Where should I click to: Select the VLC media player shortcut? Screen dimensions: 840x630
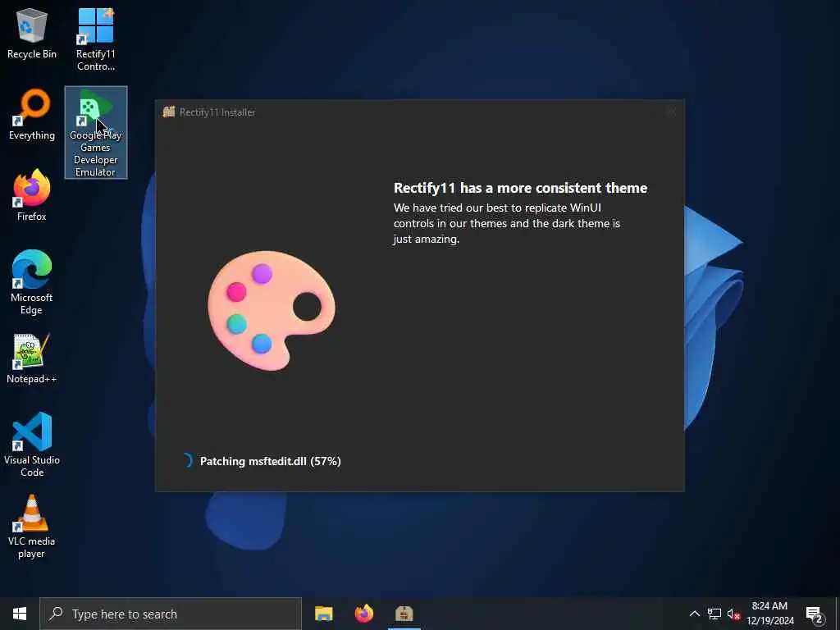point(32,527)
